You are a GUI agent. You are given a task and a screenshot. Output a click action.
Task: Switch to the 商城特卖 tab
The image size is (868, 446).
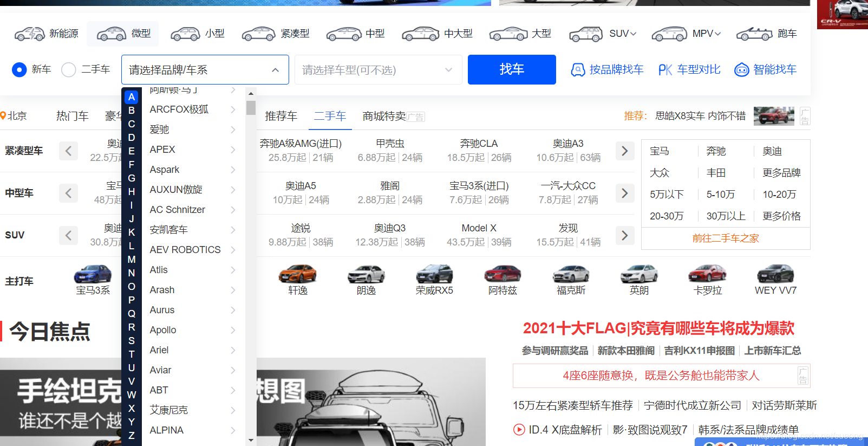tap(384, 116)
